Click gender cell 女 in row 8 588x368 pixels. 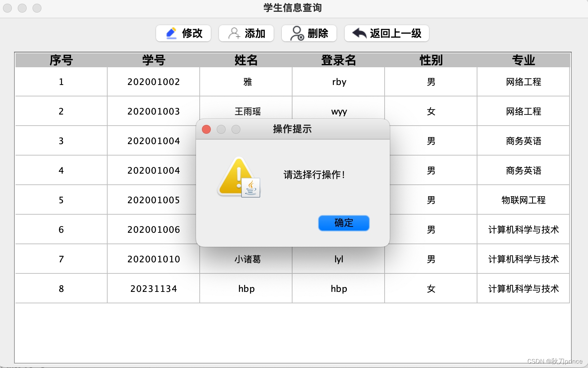tap(431, 289)
